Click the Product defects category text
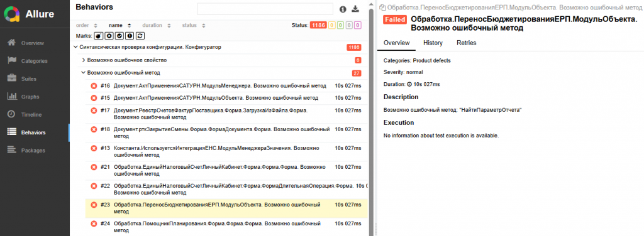This screenshot has height=236, width=644. point(431,61)
